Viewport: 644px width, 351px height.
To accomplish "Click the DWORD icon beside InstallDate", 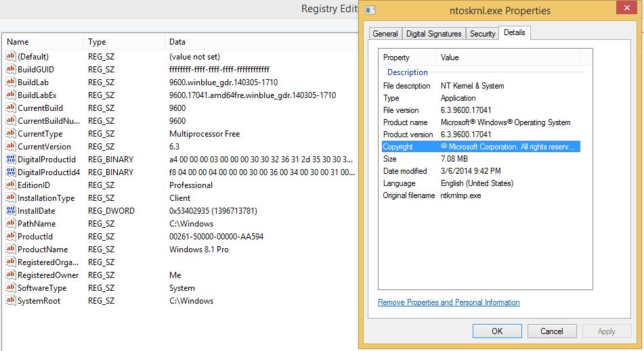I will coord(11,210).
